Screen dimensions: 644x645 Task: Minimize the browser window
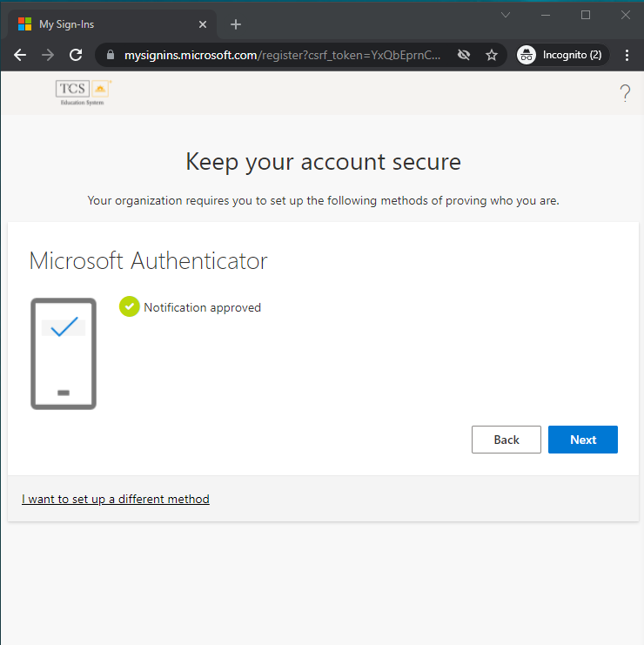tap(546, 15)
